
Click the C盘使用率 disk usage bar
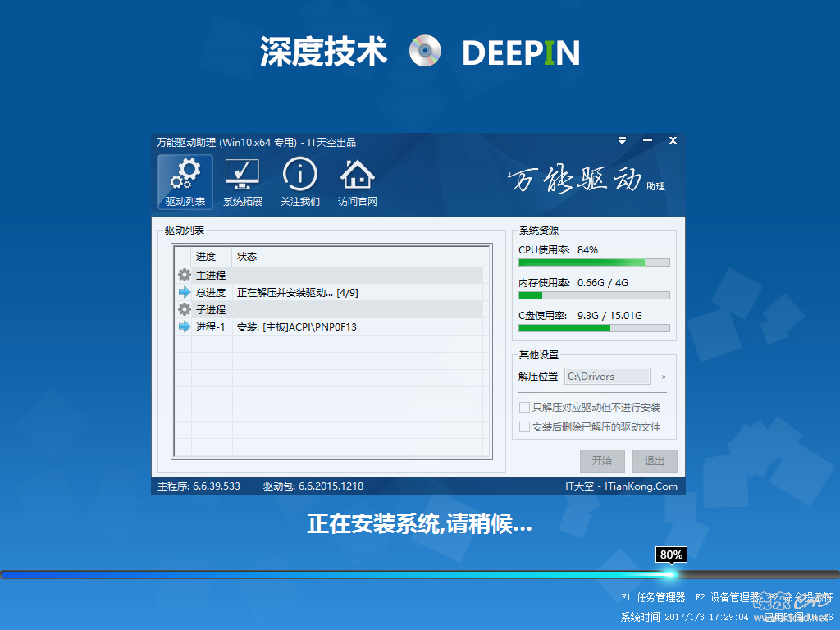[594, 328]
